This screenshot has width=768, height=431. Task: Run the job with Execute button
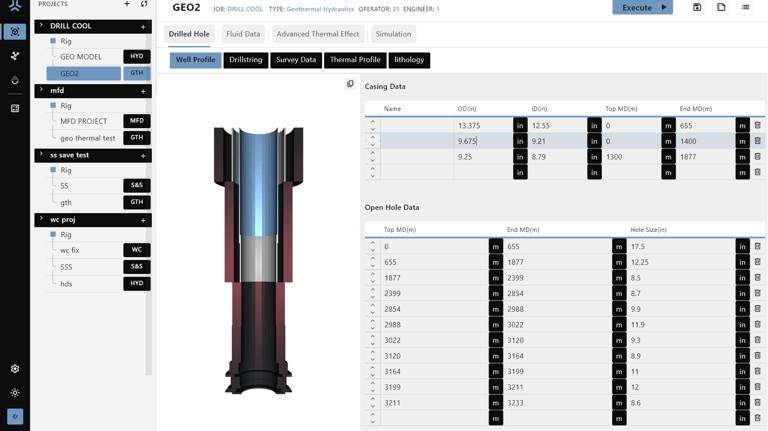click(643, 7)
